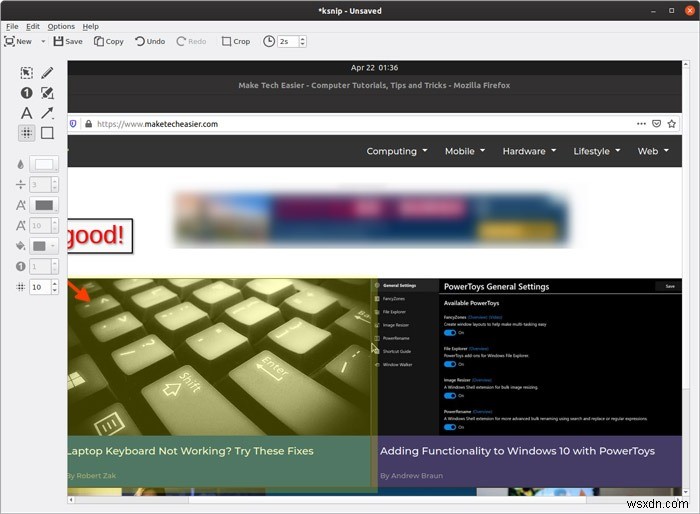
Task: Click the PowerToys Save button
Action: coord(670,286)
